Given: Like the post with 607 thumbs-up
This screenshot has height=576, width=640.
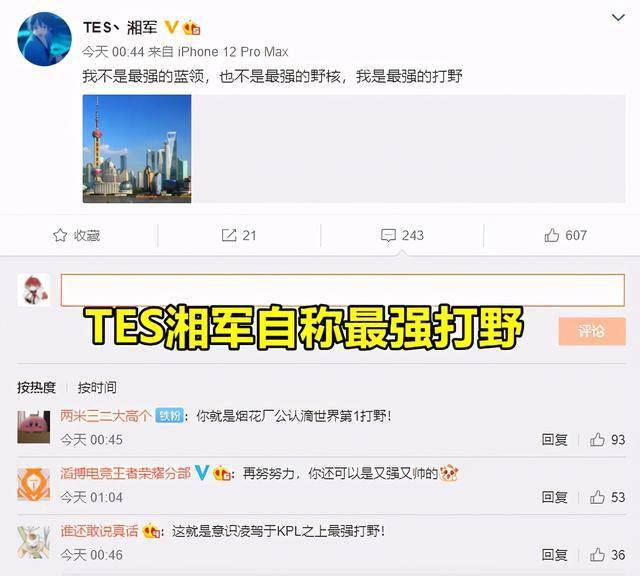Looking at the screenshot, I should coord(551,235).
